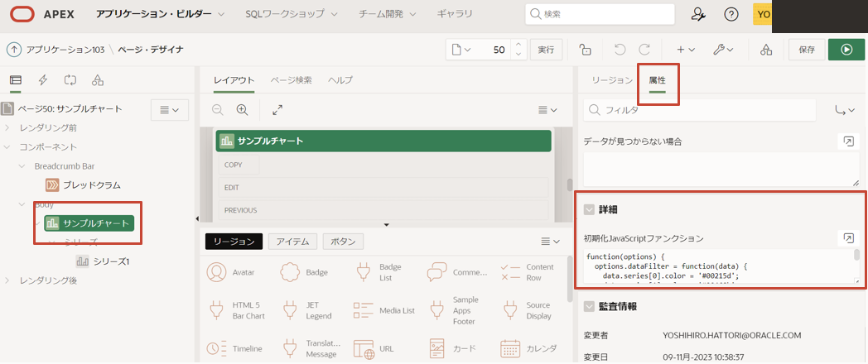Show ボタン in the gallery
The image size is (868, 364).
pyautogui.click(x=343, y=242)
